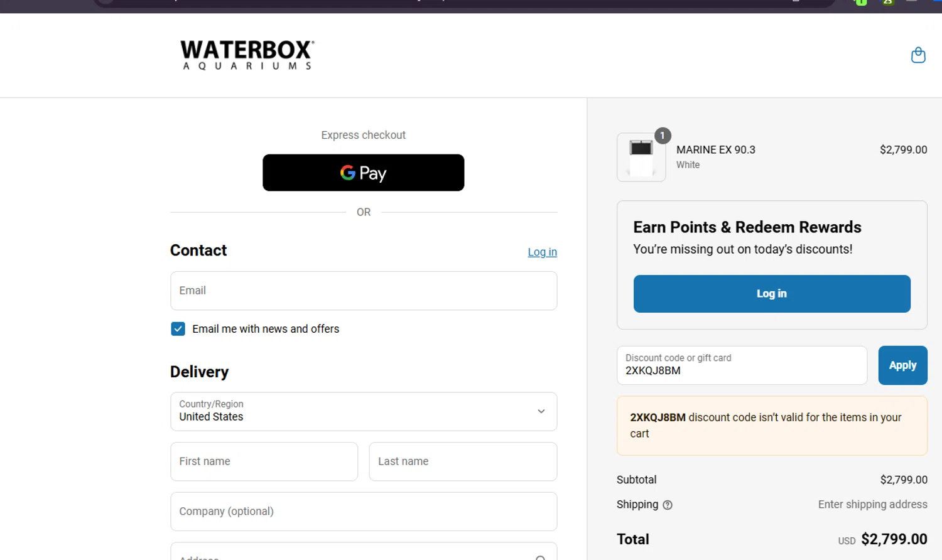942x560 pixels.
Task: Click the blue Log in rewards button
Action: point(772,294)
